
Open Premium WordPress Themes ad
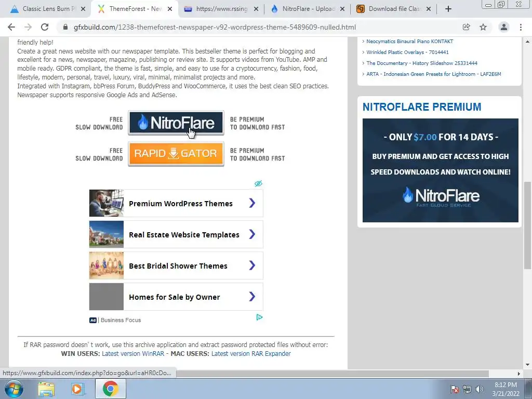(x=176, y=203)
